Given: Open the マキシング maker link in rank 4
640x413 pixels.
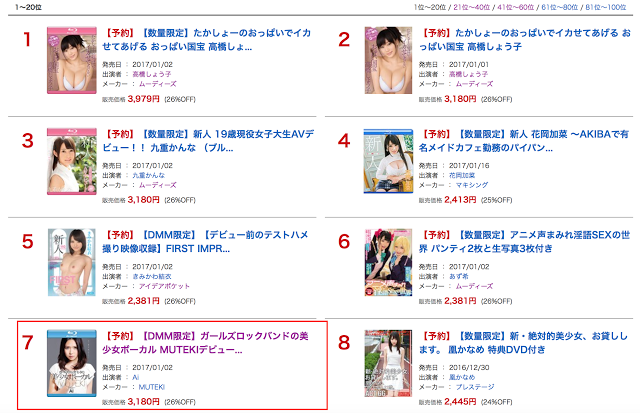Looking at the screenshot, I should [471, 185].
